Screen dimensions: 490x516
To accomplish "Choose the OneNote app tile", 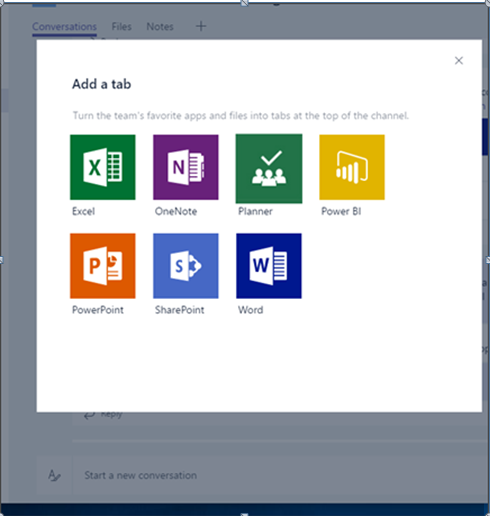I will click(x=186, y=167).
